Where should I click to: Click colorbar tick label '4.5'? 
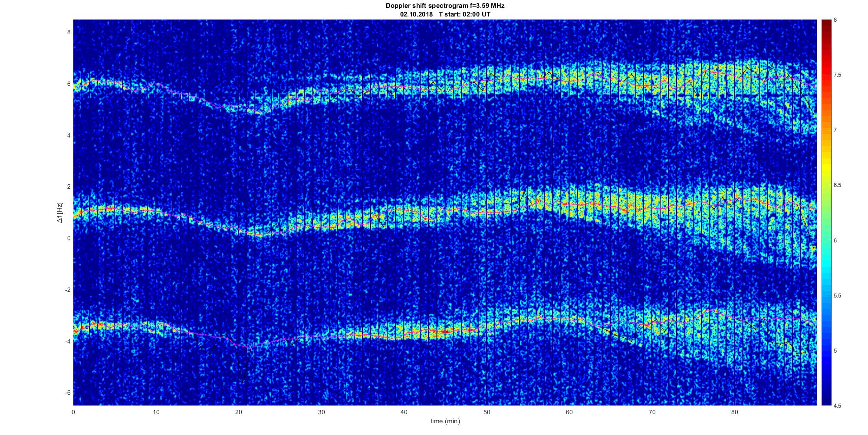click(838, 406)
